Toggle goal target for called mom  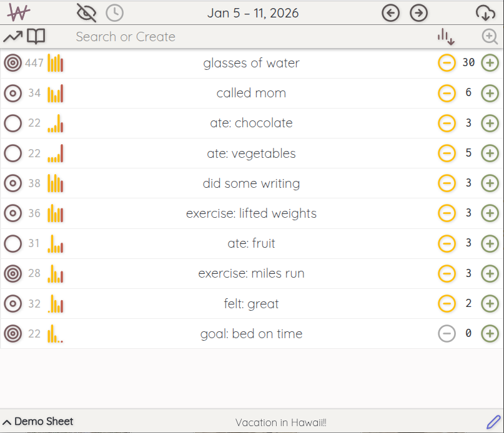click(x=12, y=94)
